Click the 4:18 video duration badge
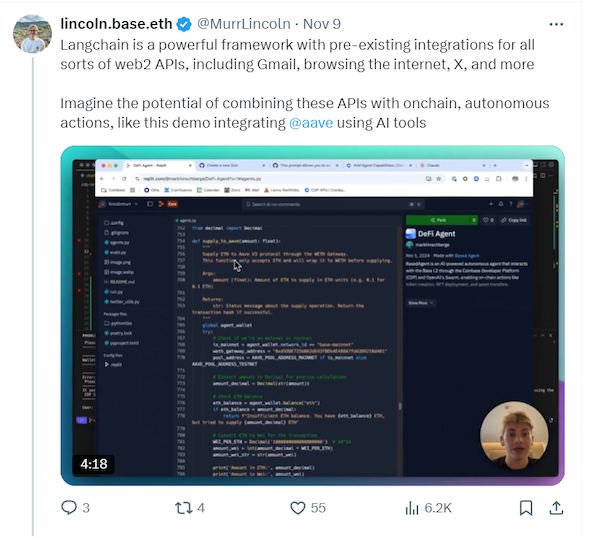 pyautogui.click(x=94, y=464)
